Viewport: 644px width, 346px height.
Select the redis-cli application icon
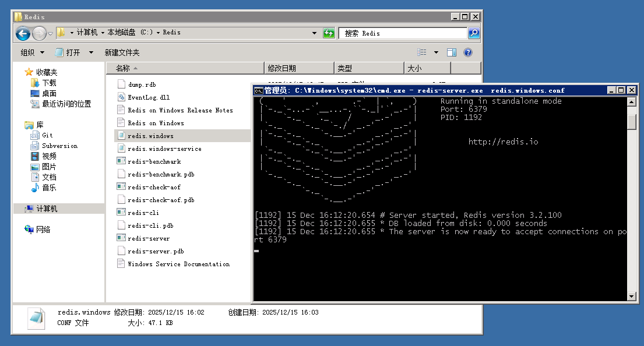(121, 212)
